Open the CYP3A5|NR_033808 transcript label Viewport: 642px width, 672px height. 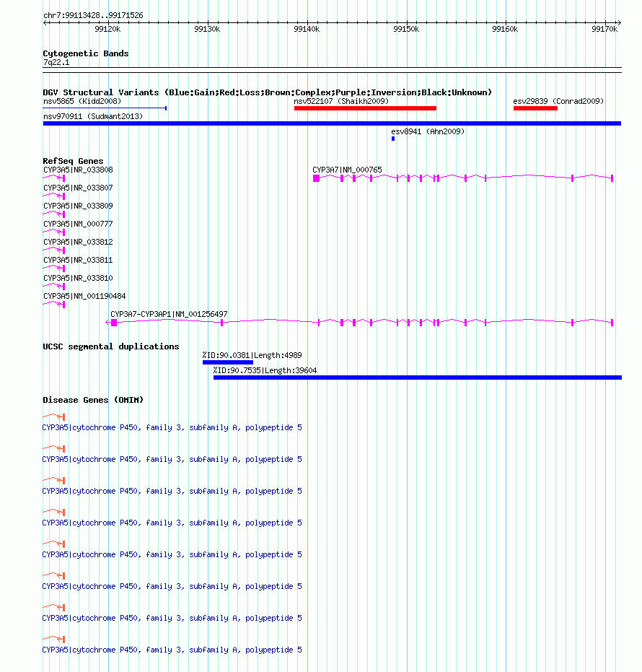point(78,170)
